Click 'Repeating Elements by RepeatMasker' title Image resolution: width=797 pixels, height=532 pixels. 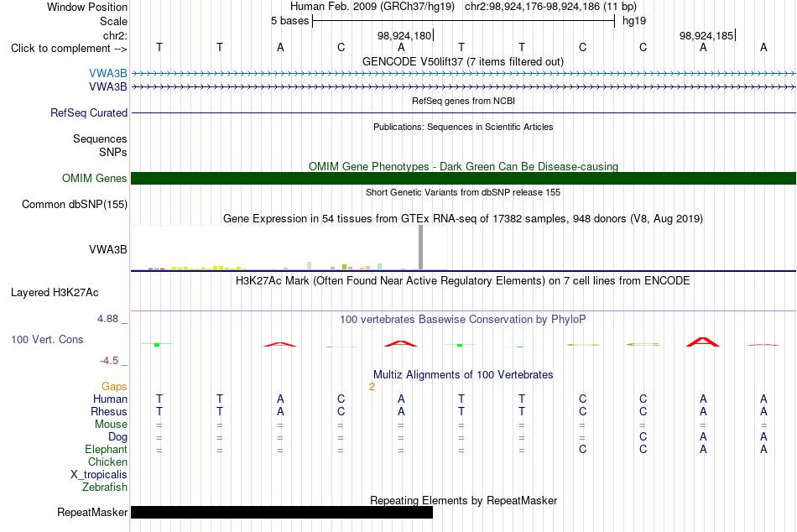pos(463,500)
